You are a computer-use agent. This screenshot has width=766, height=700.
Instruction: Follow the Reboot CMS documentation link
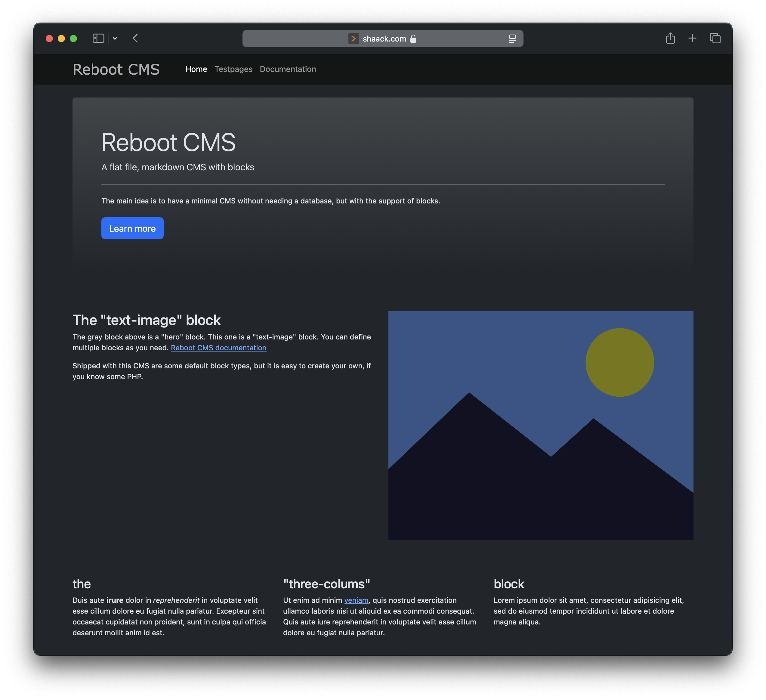(x=218, y=348)
